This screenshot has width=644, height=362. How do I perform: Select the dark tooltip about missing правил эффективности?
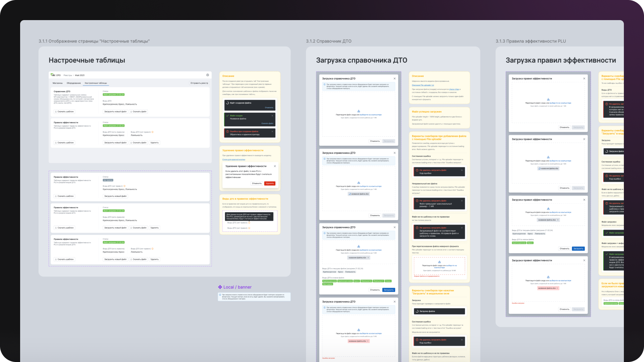pyautogui.click(x=249, y=217)
